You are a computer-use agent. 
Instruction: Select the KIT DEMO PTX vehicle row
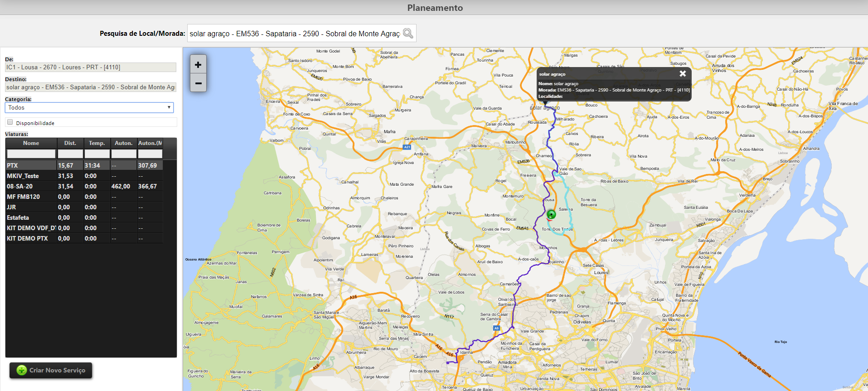point(84,238)
